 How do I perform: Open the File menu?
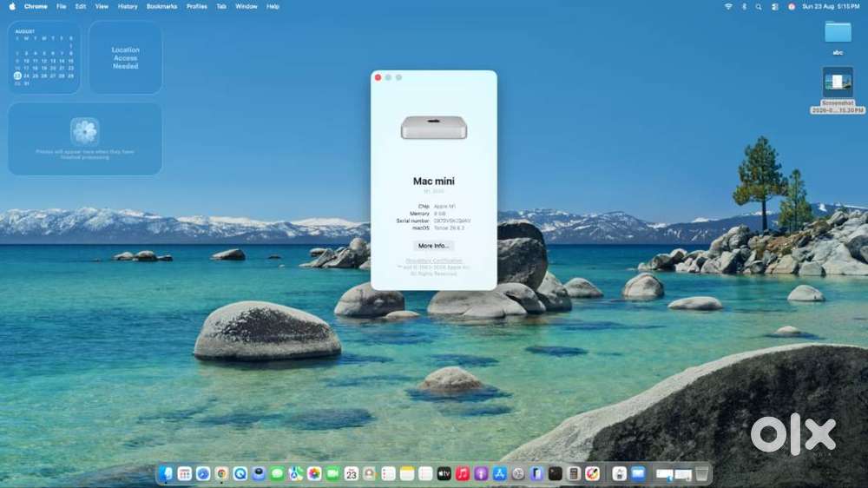(62, 7)
